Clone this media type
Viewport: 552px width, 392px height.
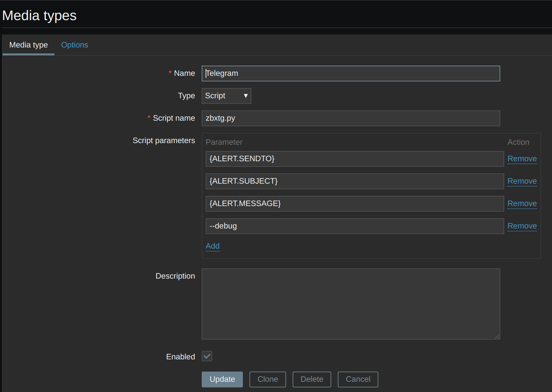268,379
